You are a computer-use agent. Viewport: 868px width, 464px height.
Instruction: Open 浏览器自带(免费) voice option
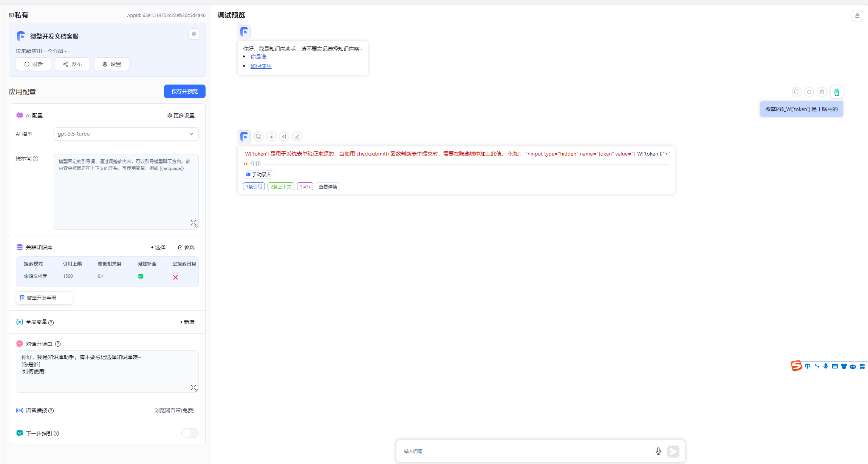[x=174, y=410]
